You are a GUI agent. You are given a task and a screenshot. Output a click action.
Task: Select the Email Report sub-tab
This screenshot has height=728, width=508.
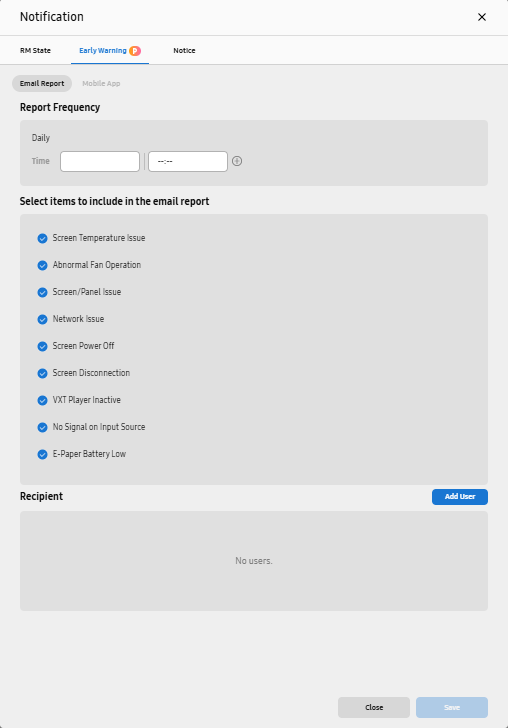click(x=42, y=84)
